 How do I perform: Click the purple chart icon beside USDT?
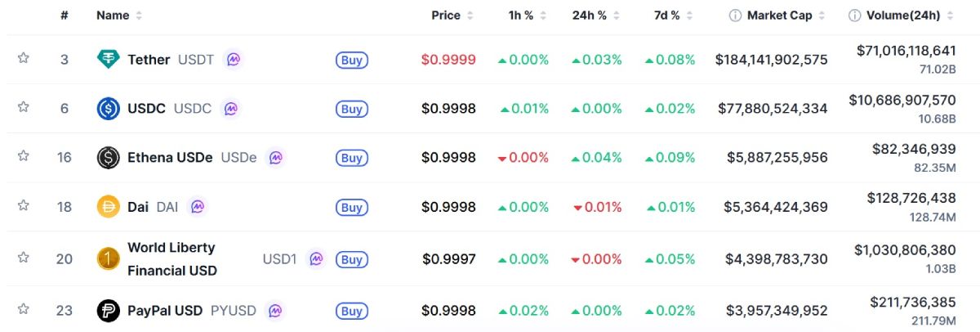click(x=234, y=60)
